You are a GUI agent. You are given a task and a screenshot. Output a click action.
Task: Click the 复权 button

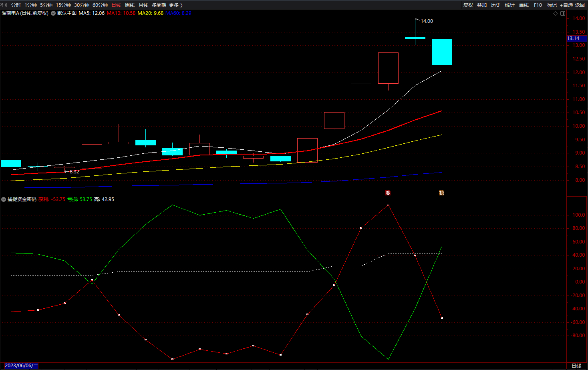tap(468, 5)
